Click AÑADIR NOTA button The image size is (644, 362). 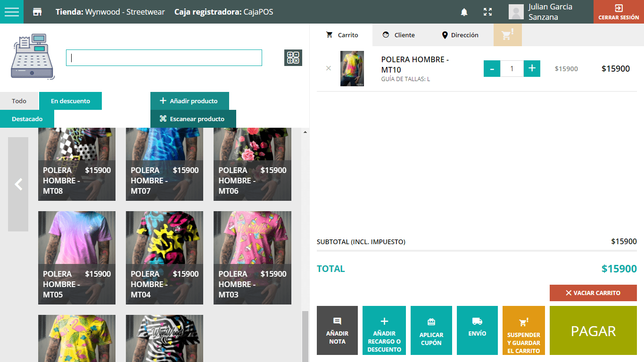pos(337,330)
